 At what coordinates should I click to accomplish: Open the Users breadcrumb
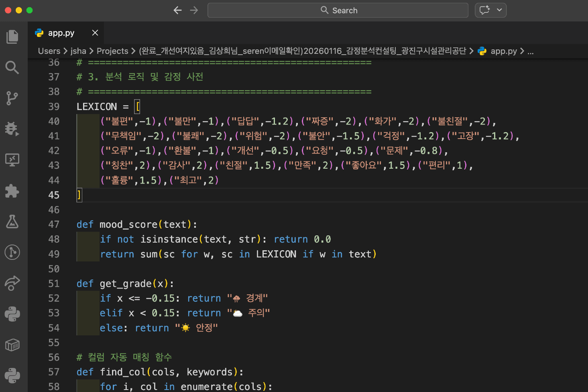tap(49, 51)
